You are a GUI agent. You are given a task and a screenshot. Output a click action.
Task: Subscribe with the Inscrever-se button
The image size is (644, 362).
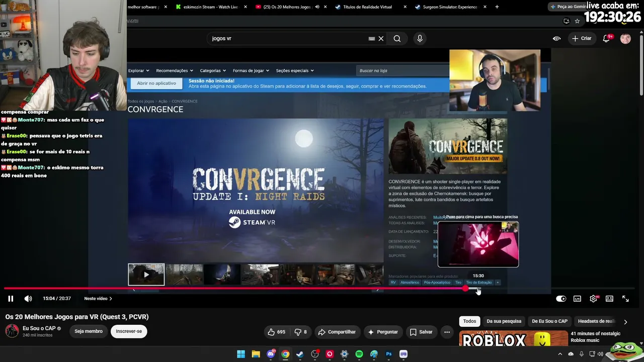129,331
